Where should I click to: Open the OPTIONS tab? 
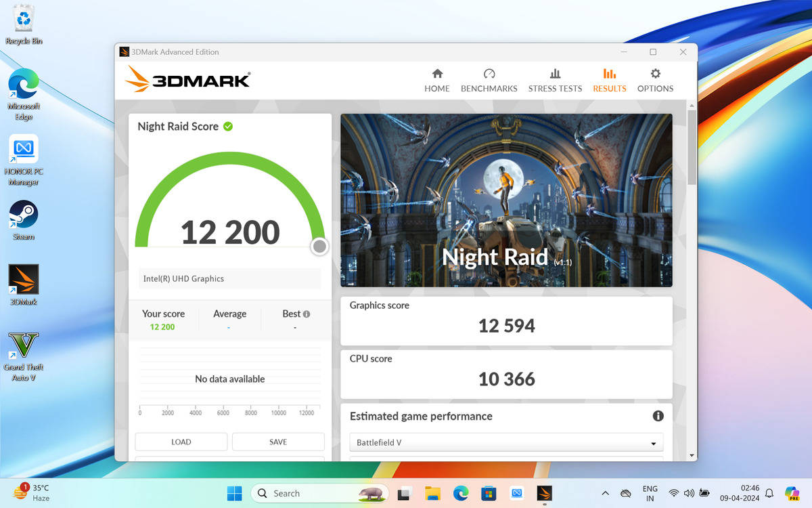[x=655, y=81]
